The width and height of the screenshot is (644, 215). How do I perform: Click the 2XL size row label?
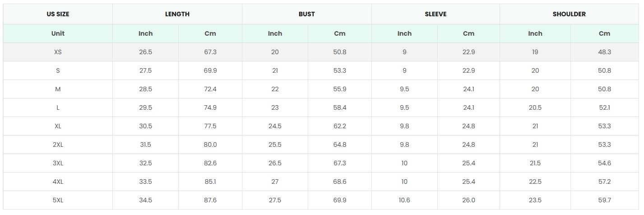point(58,145)
